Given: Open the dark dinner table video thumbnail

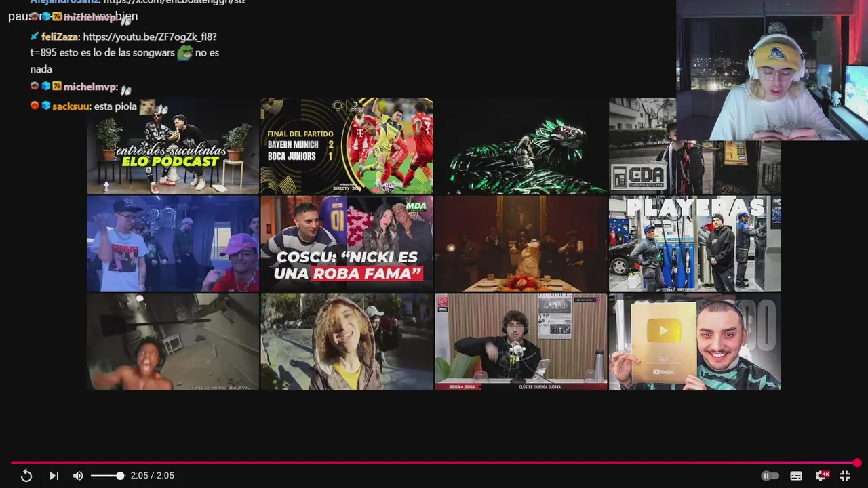Looking at the screenshot, I should pos(521,244).
